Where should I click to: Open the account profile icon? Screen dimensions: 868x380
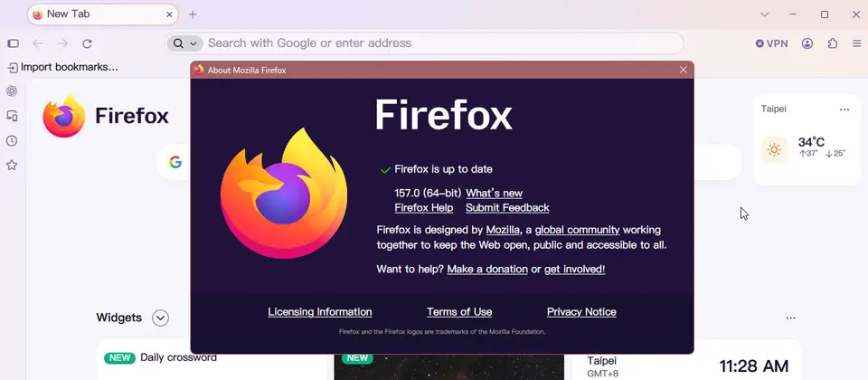807,43
